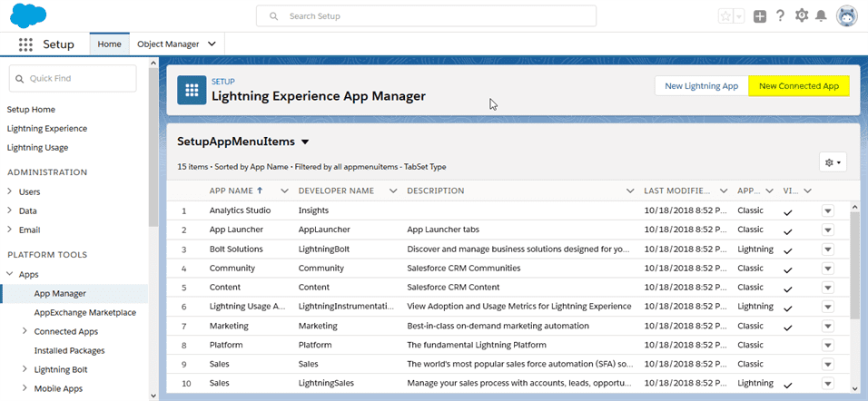Expand the Connected Apps tree node

(x=25, y=331)
